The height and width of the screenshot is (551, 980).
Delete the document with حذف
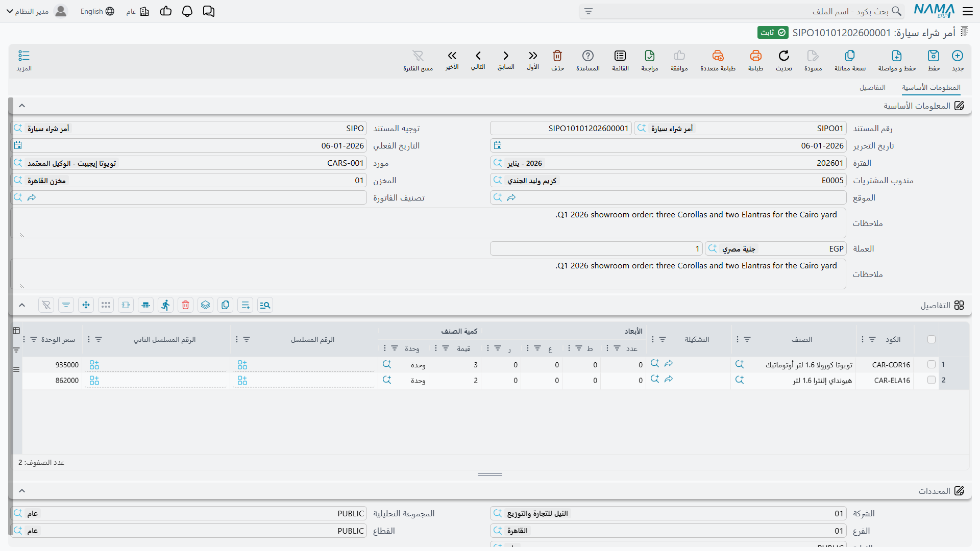tap(557, 60)
